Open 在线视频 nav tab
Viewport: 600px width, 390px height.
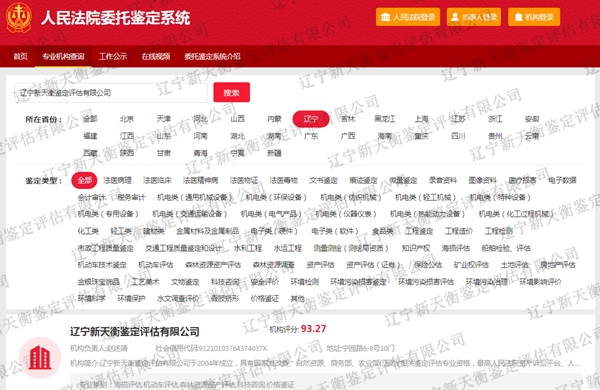click(156, 57)
